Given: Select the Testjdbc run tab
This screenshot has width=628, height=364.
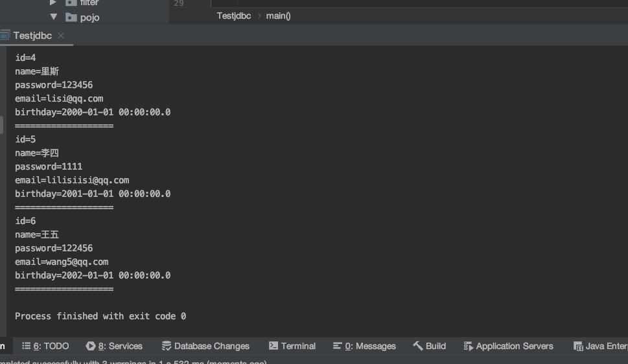Looking at the screenshot, I should click(32, 36).
